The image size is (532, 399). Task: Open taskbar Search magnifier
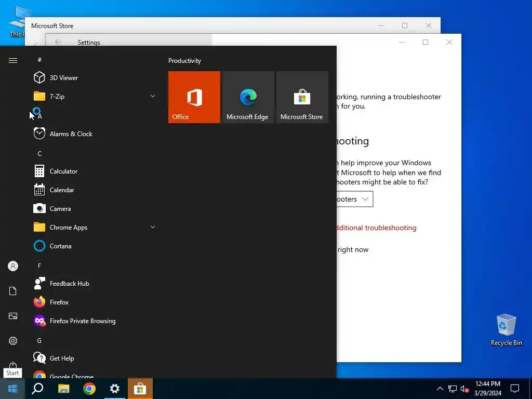37,389
